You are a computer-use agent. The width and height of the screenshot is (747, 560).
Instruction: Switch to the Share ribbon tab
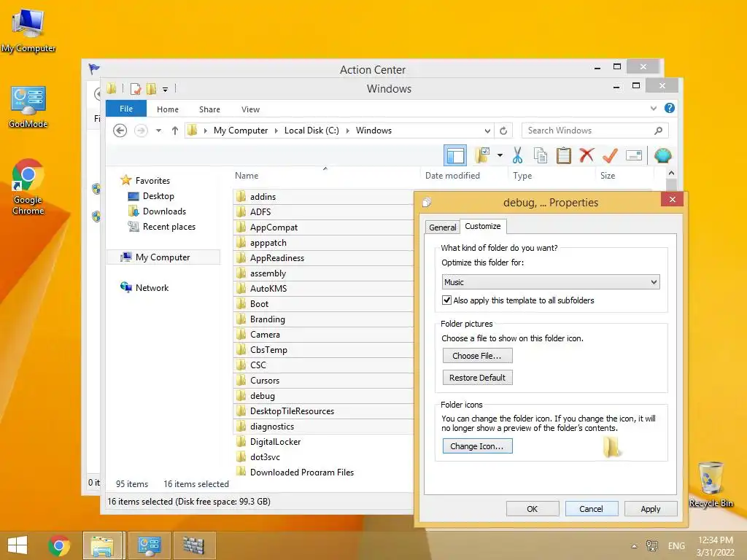tap(209, 109)
